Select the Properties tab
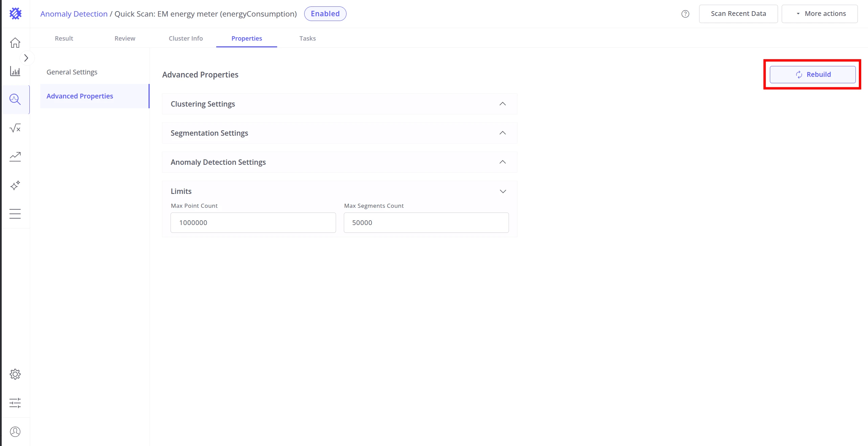This screenshot has height=446, width=868. pyautogui.click(x=247, y=38)
